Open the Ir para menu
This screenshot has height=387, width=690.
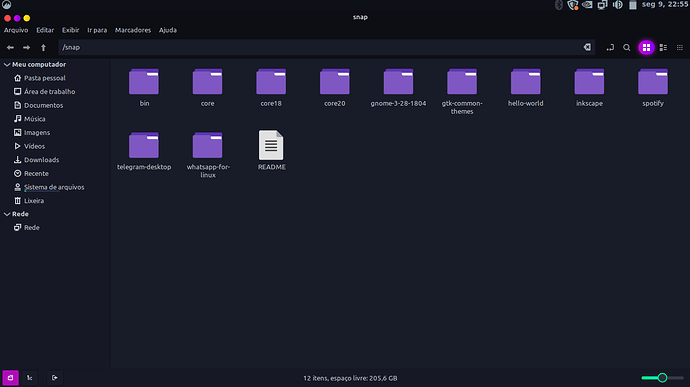click(x=97, y=30)
